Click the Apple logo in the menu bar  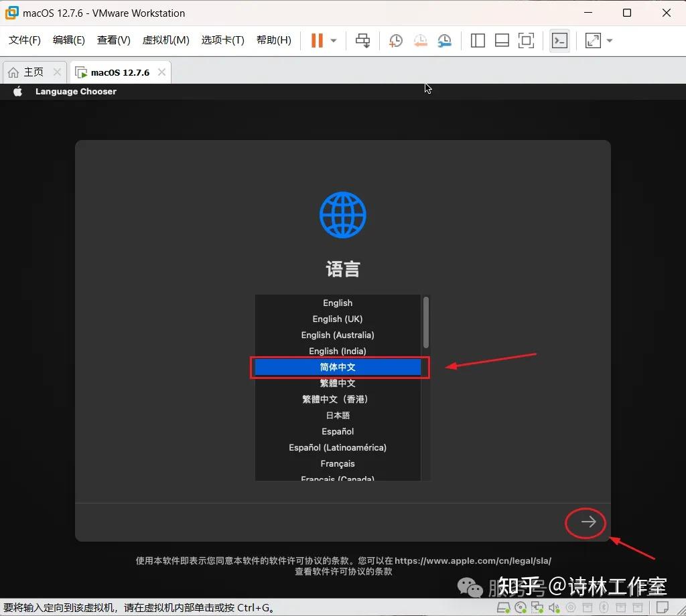(17, 91)
